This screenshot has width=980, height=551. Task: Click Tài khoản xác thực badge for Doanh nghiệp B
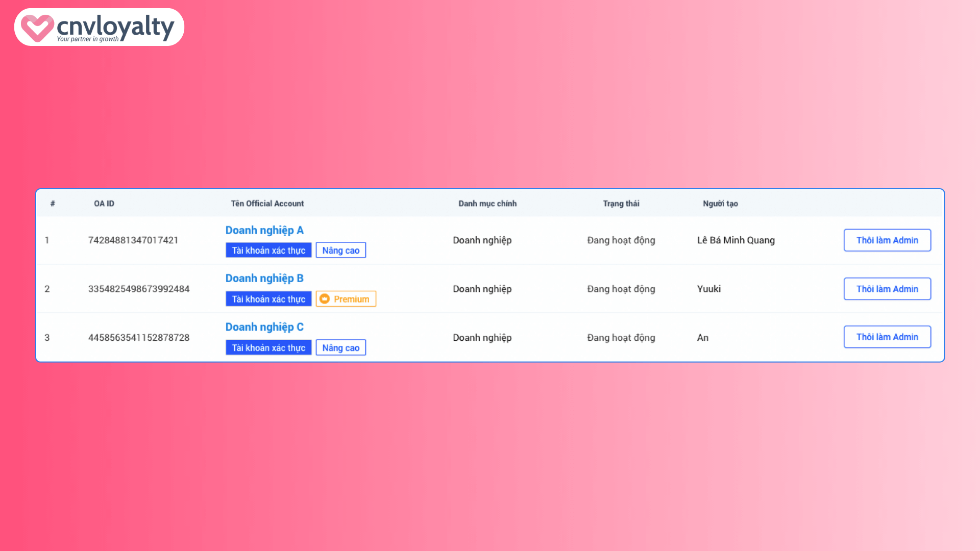pyautogui.click(x=268, y=298)
